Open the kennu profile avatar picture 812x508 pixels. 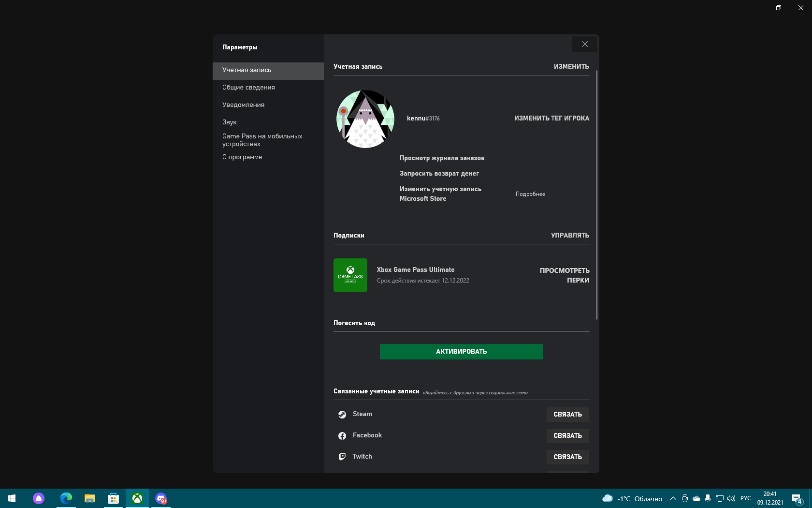(365, 119)
